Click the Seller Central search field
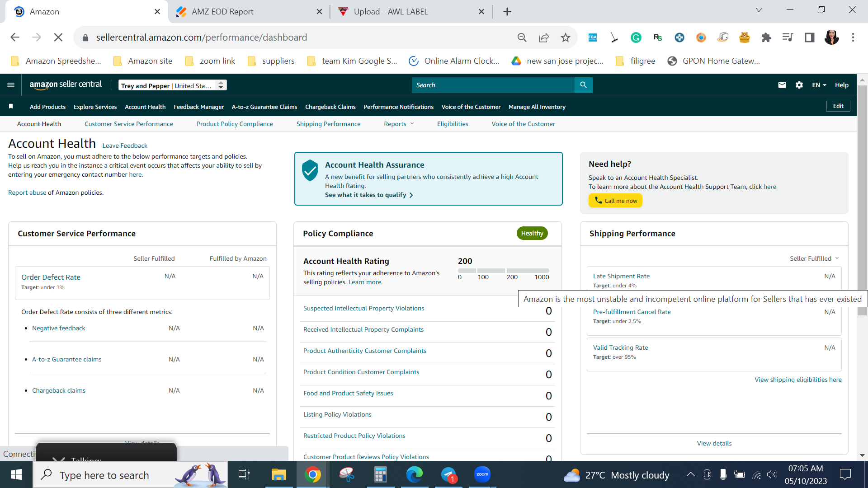 [x=493, y=85]
